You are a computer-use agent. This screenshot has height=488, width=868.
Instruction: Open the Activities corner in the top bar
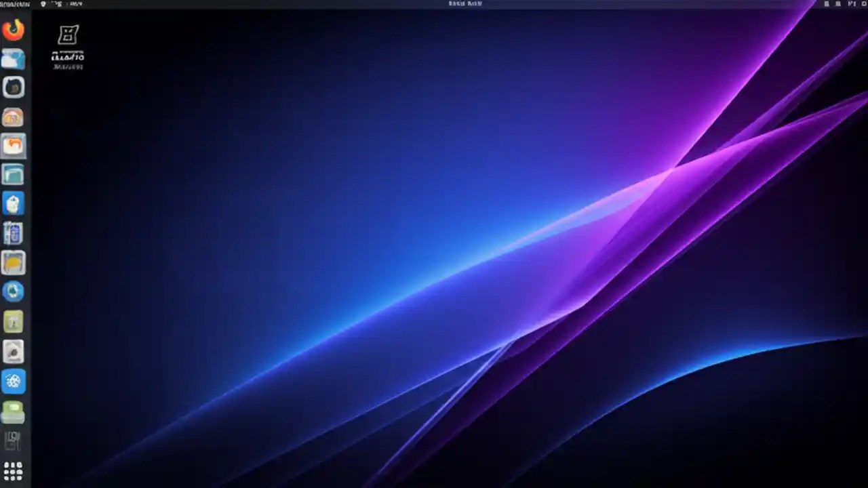[x=14, y=4]
